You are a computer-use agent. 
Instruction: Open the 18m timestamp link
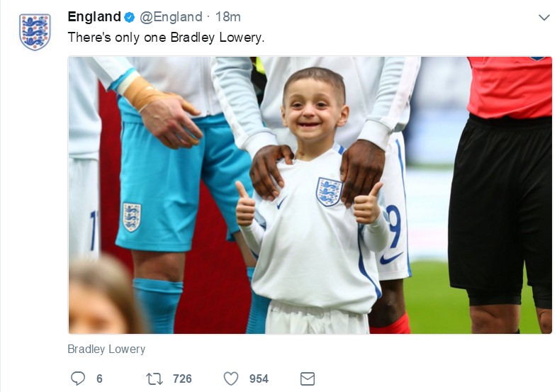point(227,17)
